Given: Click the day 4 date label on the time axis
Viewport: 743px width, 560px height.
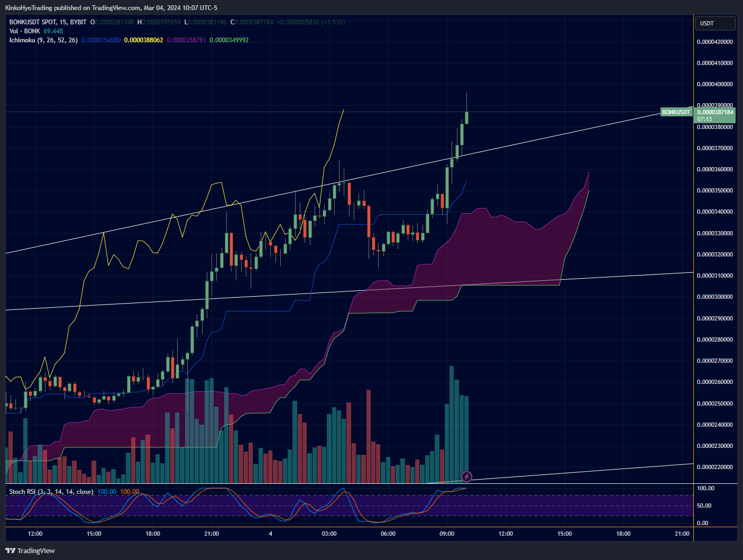Looking at the screenshot, I should click(x=270, y=534).
